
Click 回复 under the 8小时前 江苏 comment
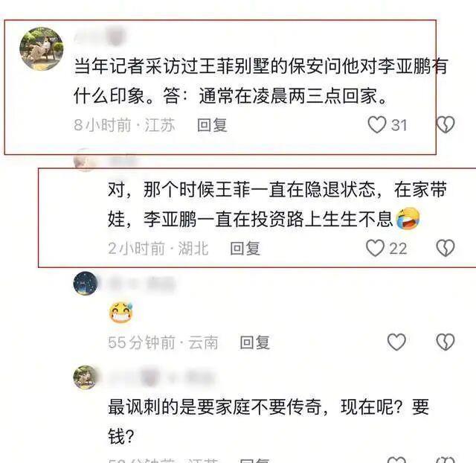[212, 125]
